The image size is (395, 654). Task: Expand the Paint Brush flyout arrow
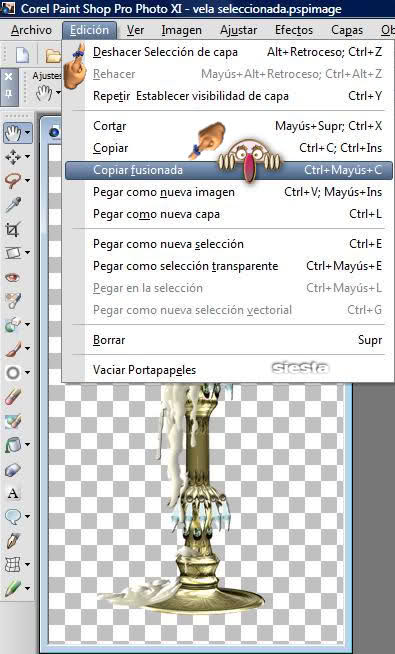pyautogui.click(x=28, y=349)
